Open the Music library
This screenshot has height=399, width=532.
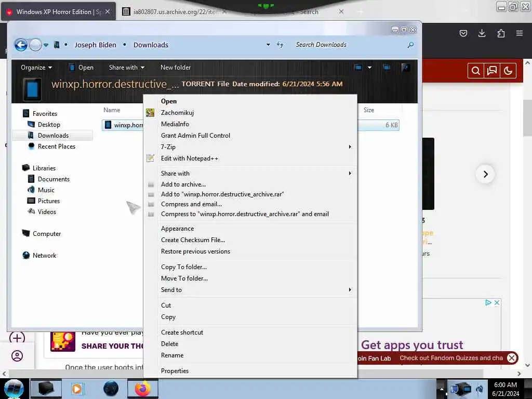46,190
